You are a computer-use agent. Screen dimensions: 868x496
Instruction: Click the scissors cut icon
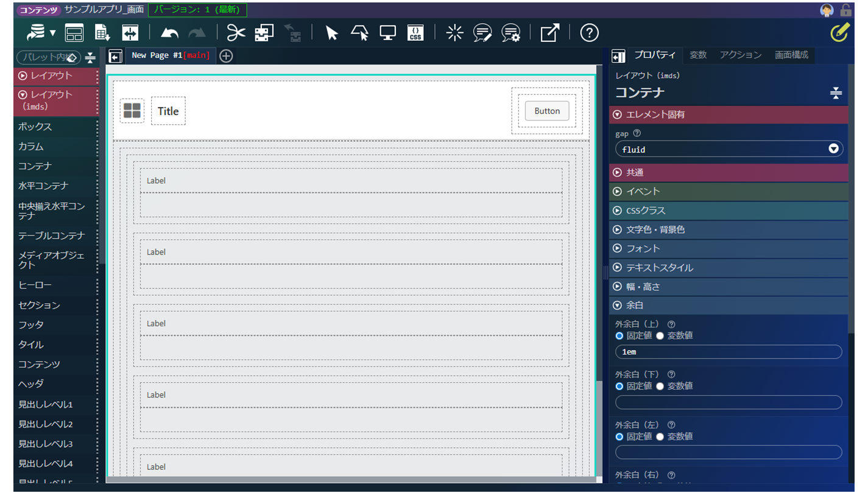point(236,33)
